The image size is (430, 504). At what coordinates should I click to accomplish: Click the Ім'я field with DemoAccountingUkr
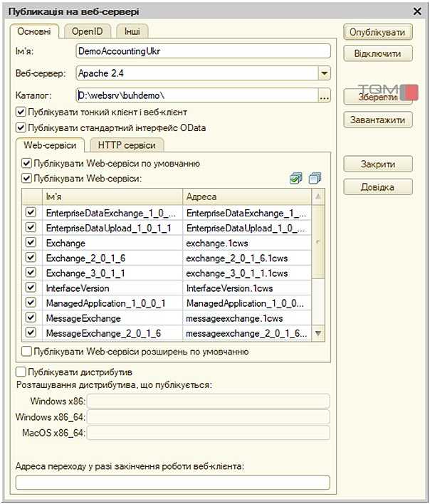[203, 51]
